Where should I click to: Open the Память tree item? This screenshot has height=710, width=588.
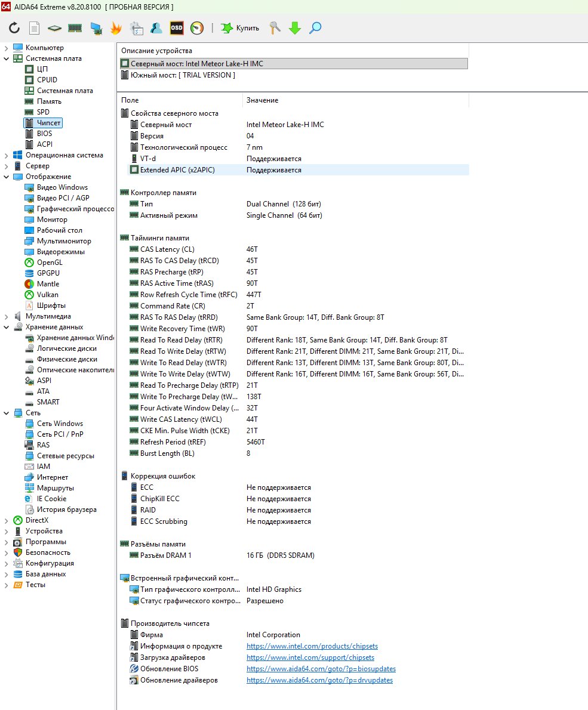49,101
